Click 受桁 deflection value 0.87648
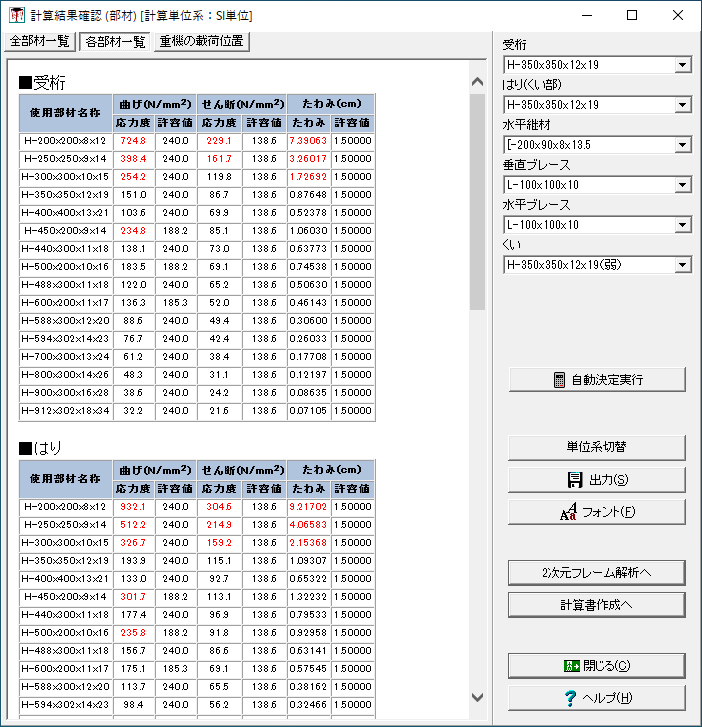This screenshot has height=727, width=702. [x=308, y=195]
